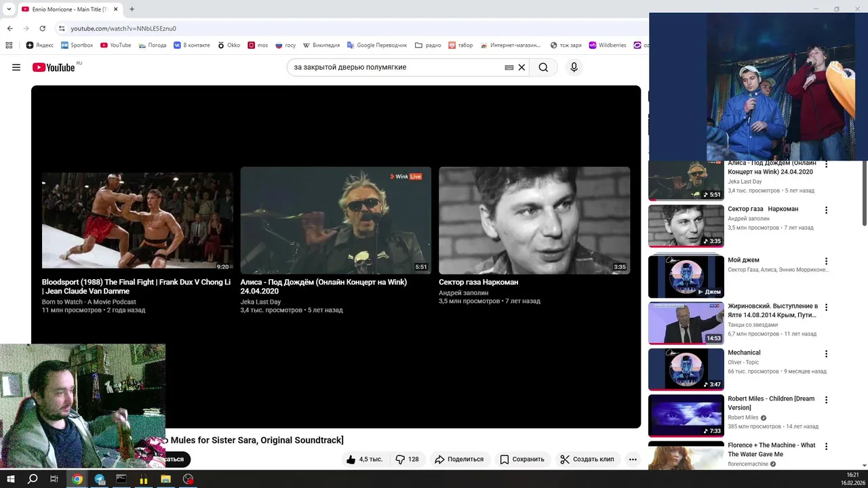Open options menu for Robert Miles Children video
The width and height of the screenshot is (868, 488).
click(826, 400)
